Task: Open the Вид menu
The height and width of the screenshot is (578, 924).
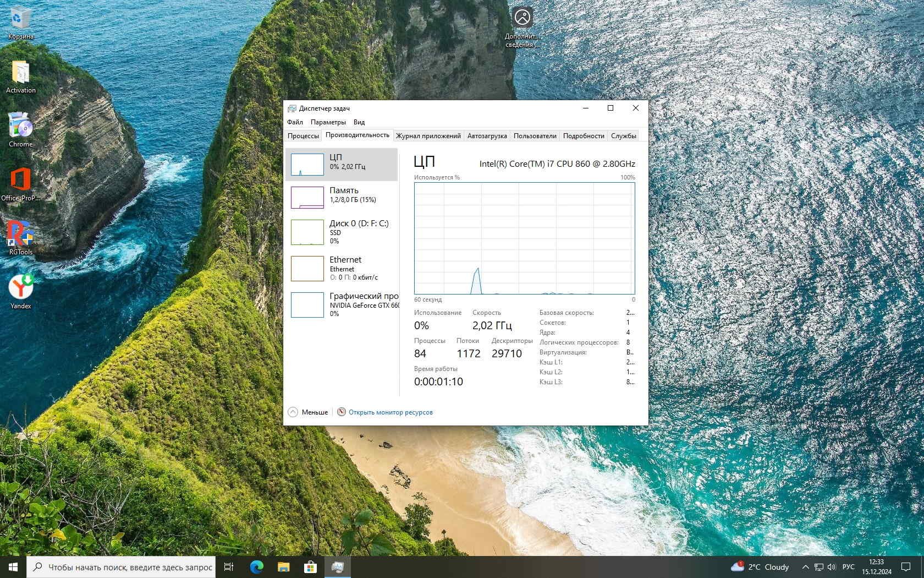Action: click(x=359, y=122)
